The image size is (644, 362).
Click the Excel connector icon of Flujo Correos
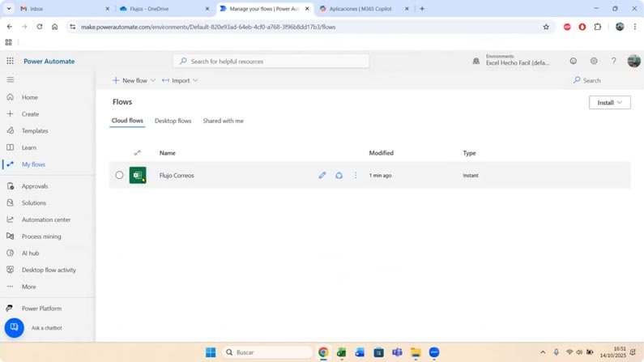(x=138, y=175)
